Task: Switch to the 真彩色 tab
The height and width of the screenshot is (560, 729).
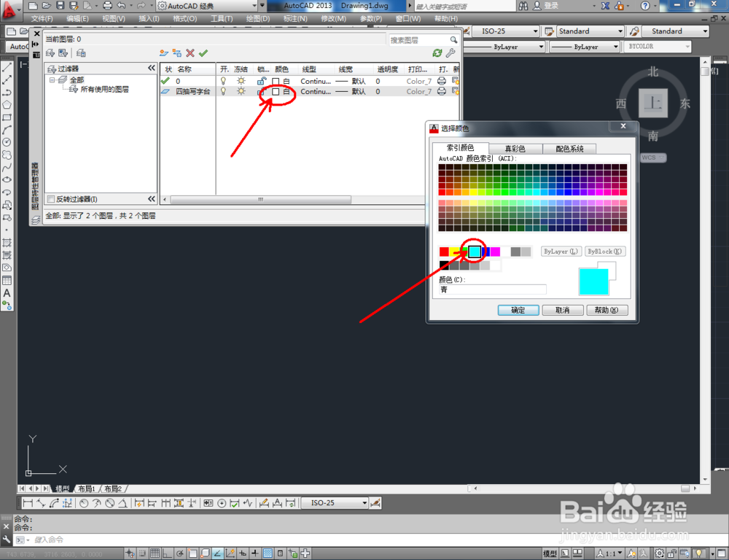Action: (x=515, y=148)
